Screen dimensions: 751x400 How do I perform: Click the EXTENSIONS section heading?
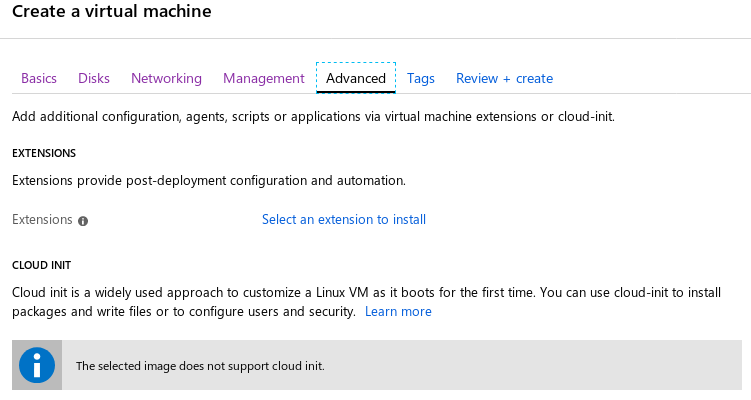[x=44, y=153]
